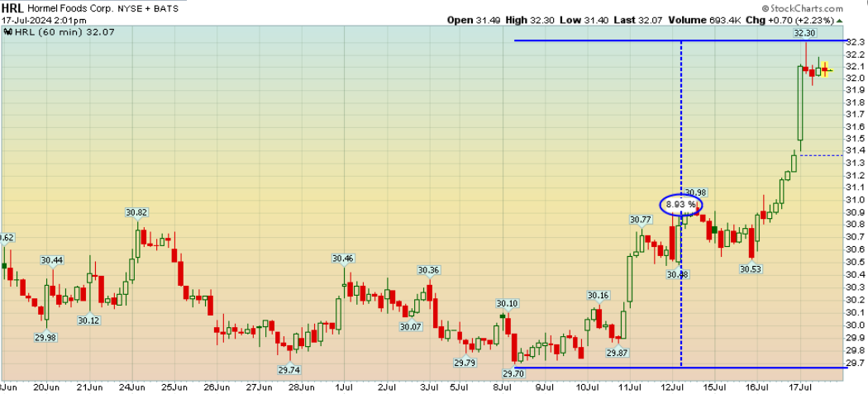The image size is (868, 394).
Task: Click the candlestick icon beside HRL legend
Action: coord(7,32)
